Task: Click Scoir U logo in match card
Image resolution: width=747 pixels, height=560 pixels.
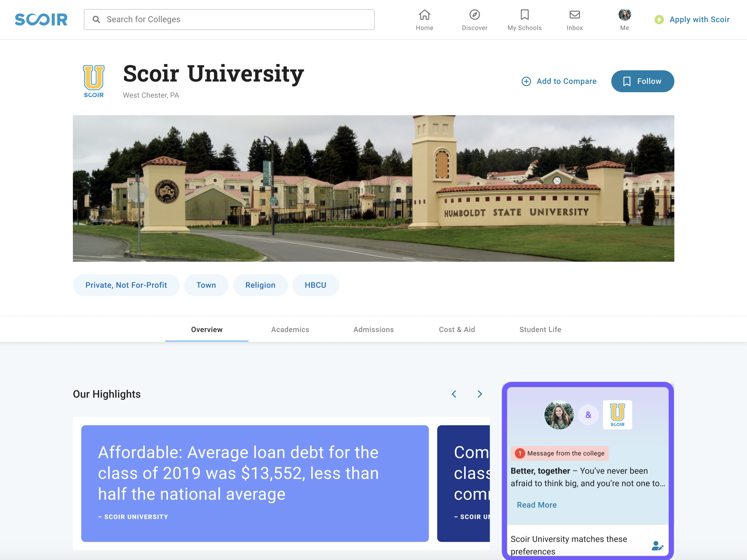Action: 617,415
